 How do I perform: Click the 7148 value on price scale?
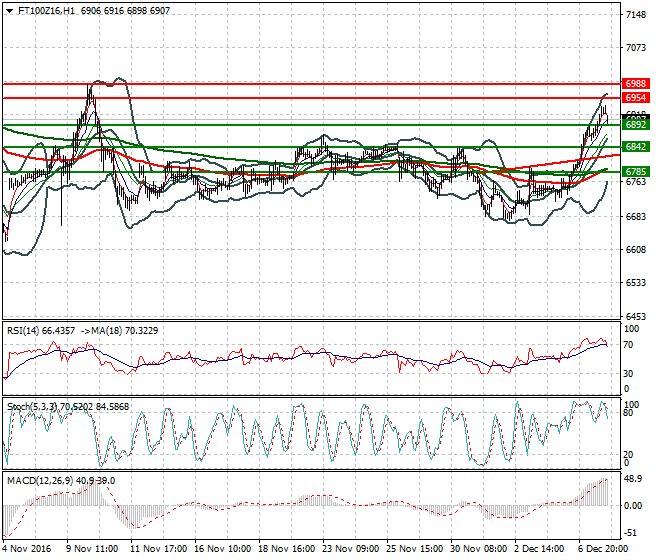click(x=634, y=15)
